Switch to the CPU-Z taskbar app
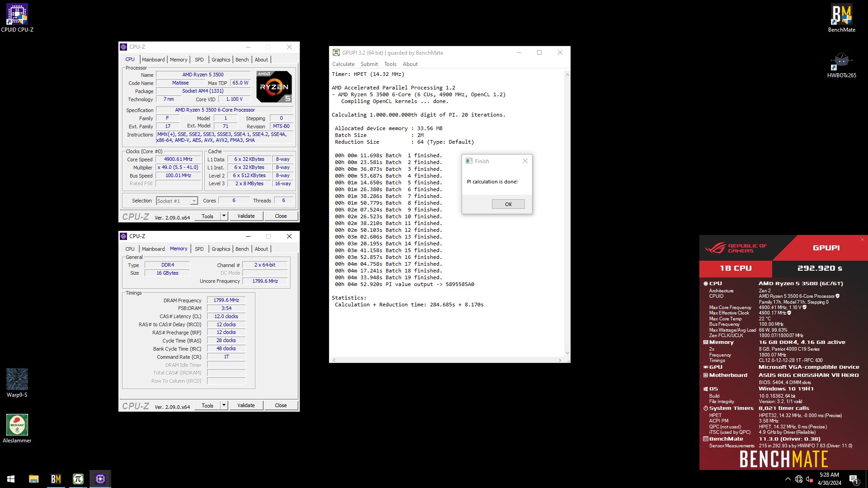The image size is (868, 488). (100, 479)
